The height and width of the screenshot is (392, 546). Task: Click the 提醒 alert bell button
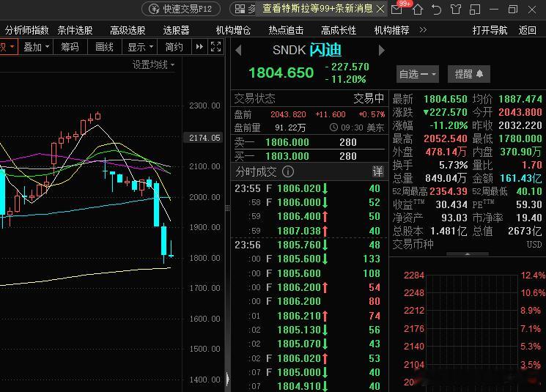point(469,74)
